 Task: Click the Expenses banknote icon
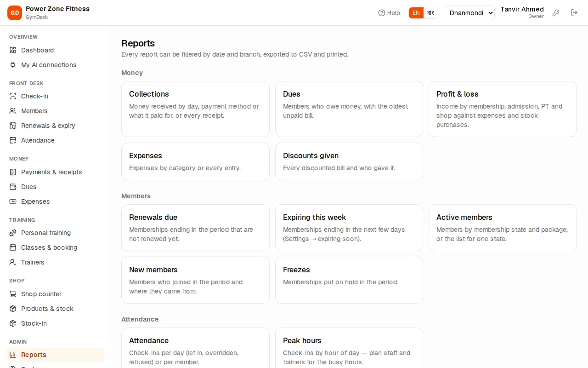click(13, 201)
